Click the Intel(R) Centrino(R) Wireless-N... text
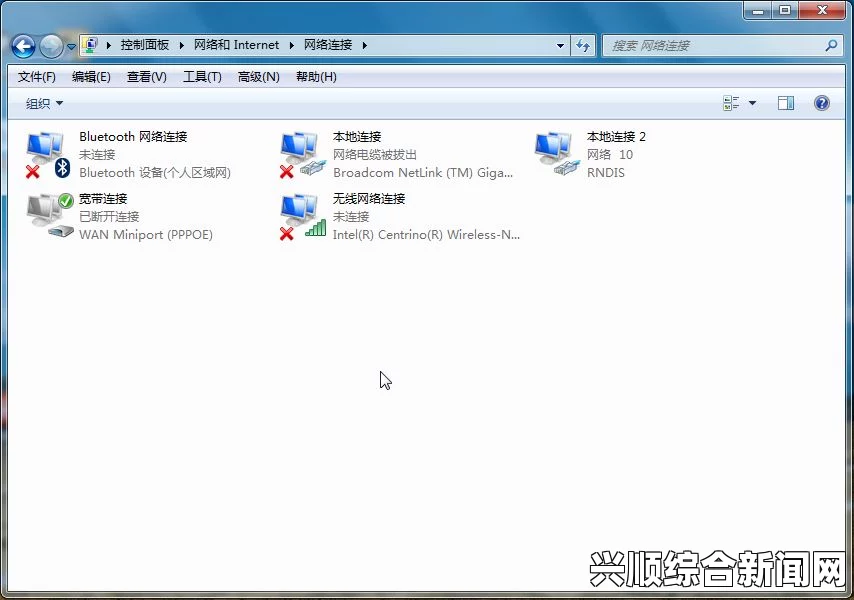The image size is (854, 600). [426, 235]
